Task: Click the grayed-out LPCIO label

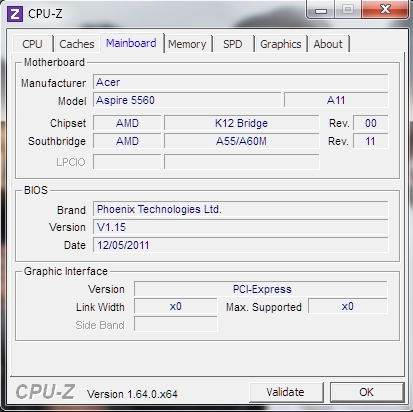Action: (x=71, y=162)
